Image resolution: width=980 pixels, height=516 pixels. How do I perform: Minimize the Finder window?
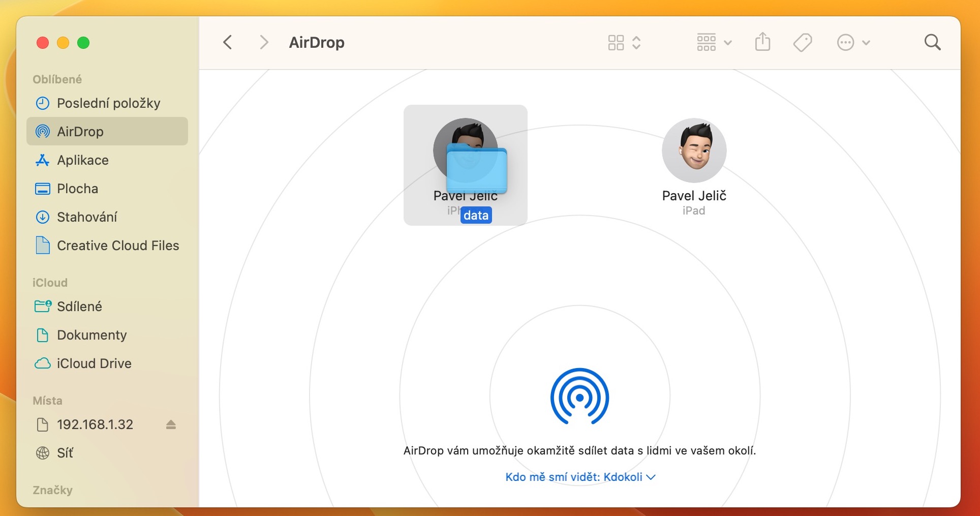click(63, 43)
